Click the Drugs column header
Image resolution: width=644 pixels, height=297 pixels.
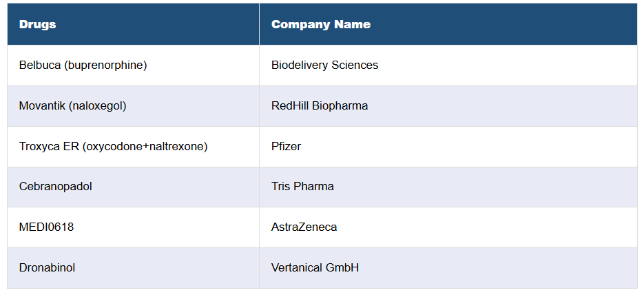click(x=38, y=24)
